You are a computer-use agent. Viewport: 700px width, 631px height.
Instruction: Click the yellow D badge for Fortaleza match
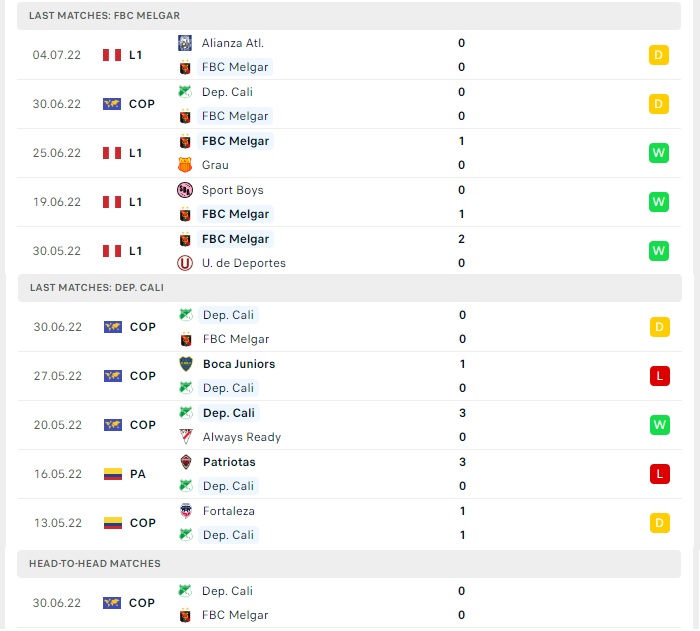(660, 523)
